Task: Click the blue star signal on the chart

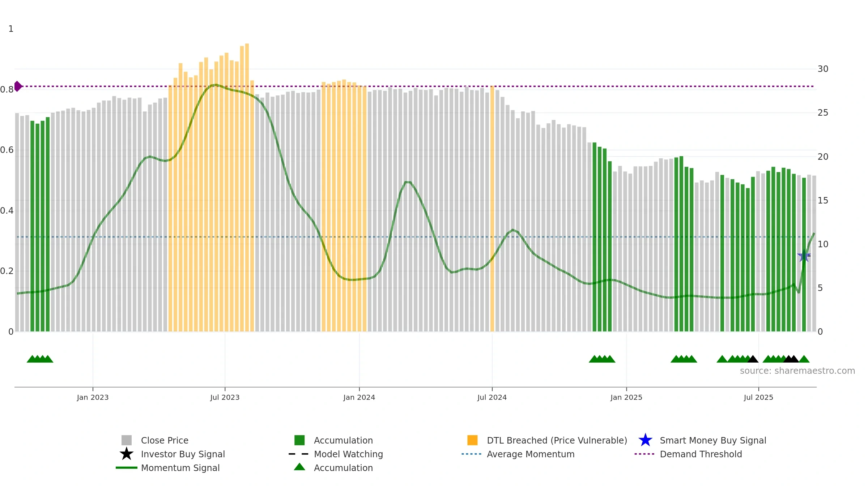Action: [x=804, y=256]
